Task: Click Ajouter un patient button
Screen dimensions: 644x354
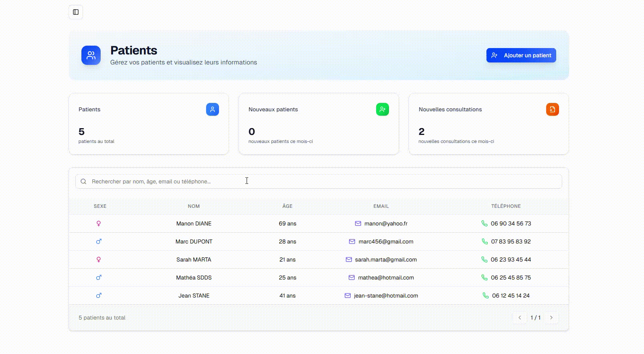Action: [x=521, y=55]
